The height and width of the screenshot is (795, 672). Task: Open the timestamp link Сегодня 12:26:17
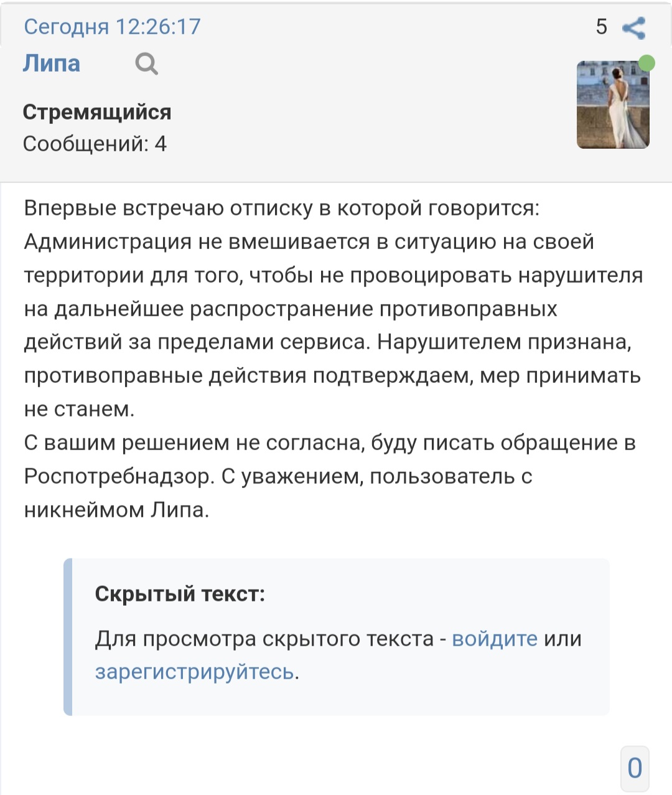[112, 27]
